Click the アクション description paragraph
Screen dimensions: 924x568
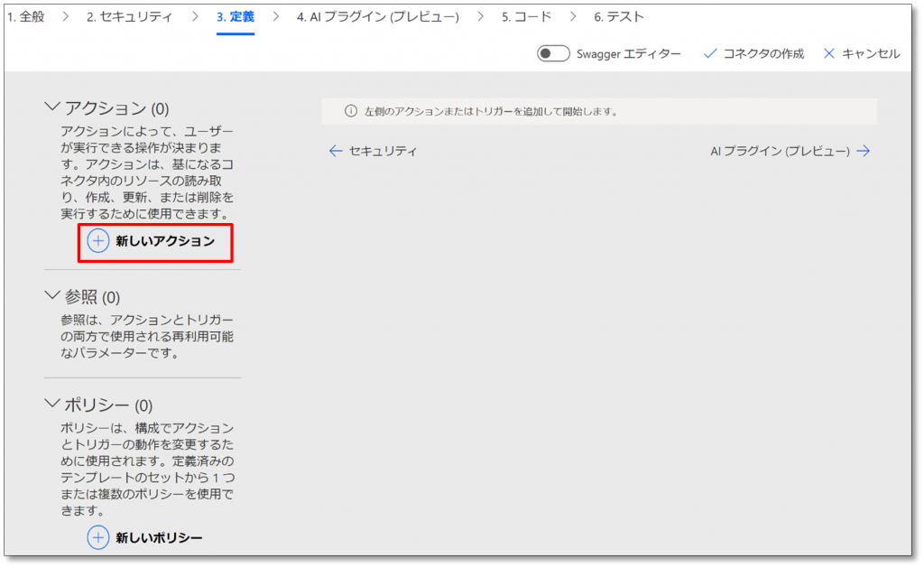[x=147, y=172]
